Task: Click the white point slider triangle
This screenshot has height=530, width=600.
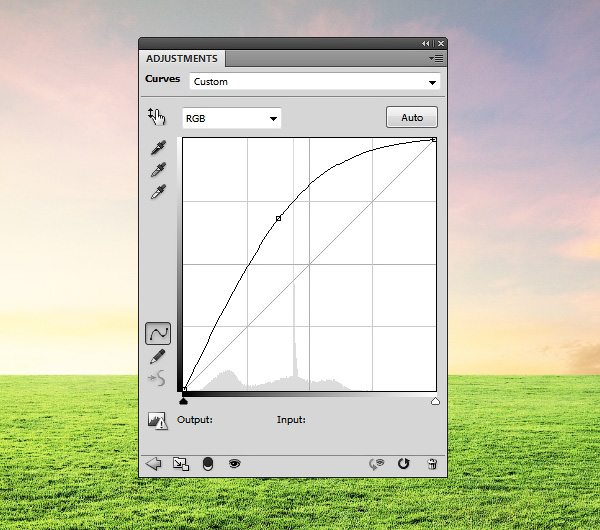Action: coord(435,401)
